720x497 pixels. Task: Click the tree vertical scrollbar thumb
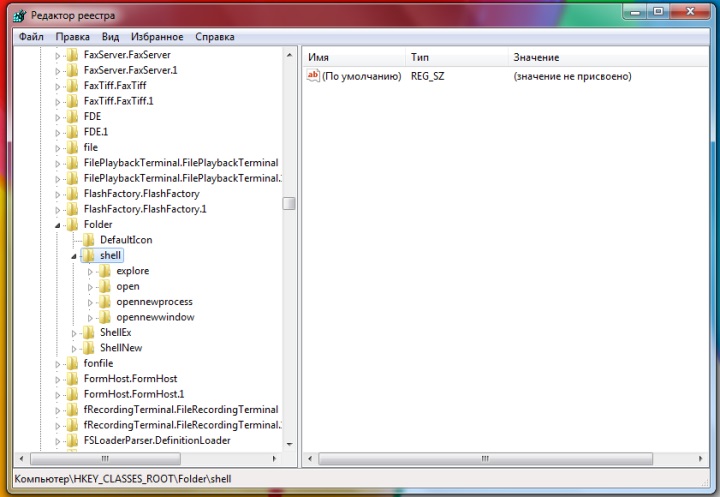point(289,203)
